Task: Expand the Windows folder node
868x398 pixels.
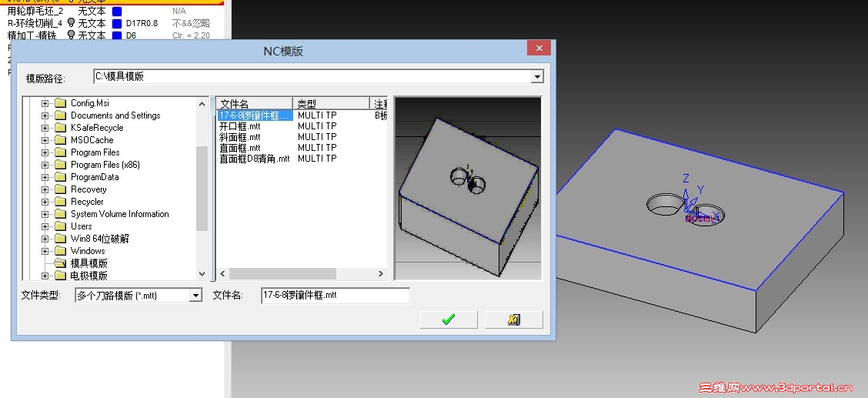Action: [45, 251]
